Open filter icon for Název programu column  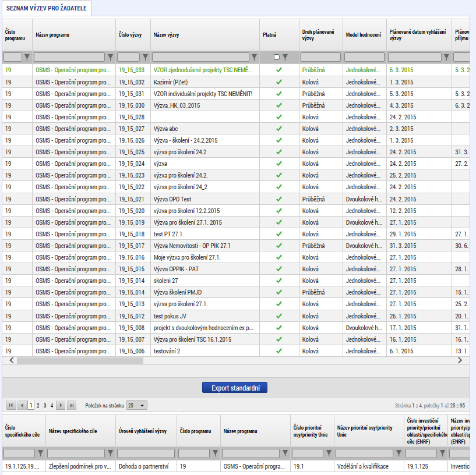pos(111,57)
